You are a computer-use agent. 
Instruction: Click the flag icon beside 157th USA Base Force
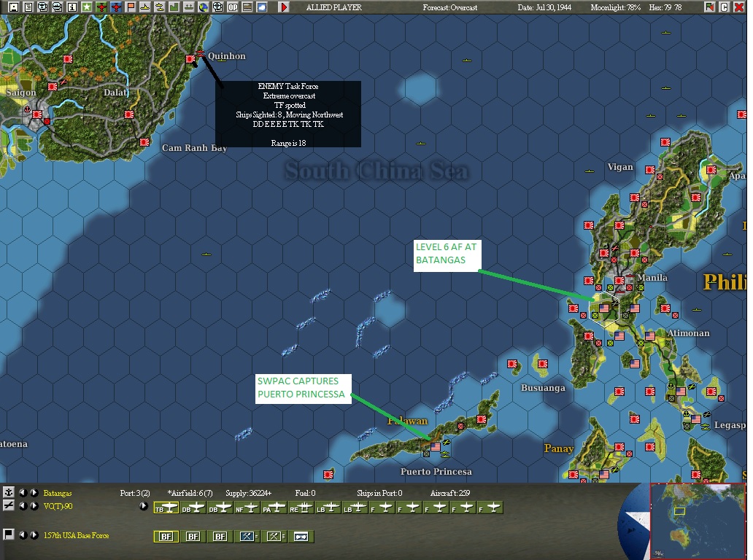pos(8,534)
